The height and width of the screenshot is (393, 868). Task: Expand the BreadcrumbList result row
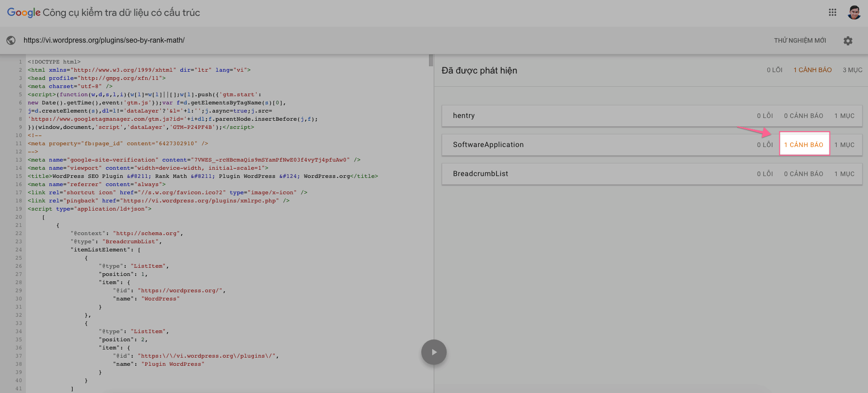(480, 174)
